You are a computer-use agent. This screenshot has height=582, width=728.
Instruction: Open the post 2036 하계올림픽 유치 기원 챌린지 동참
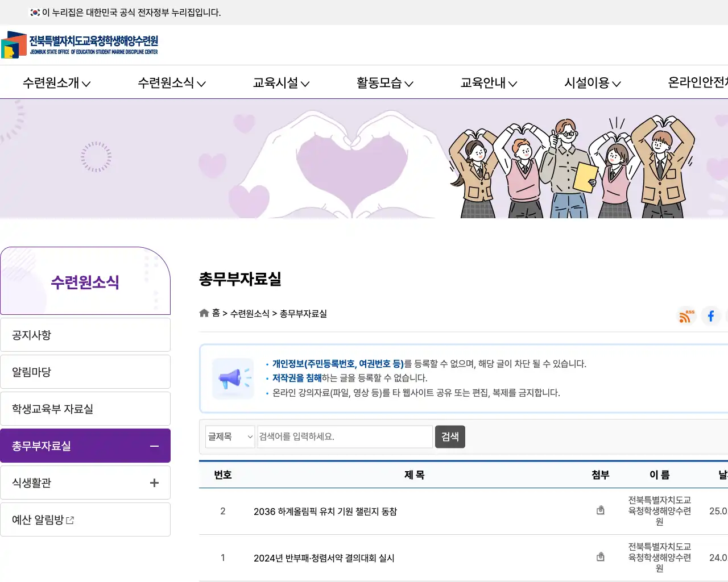point(325,511)
